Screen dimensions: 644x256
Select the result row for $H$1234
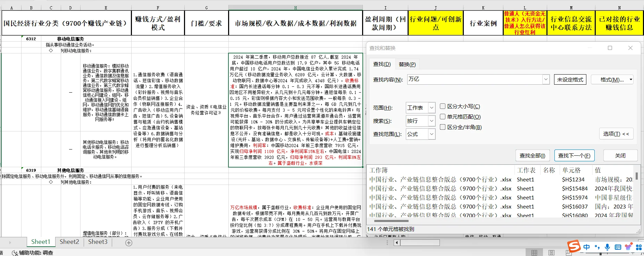pyautogui.click(x=500, y=179)
